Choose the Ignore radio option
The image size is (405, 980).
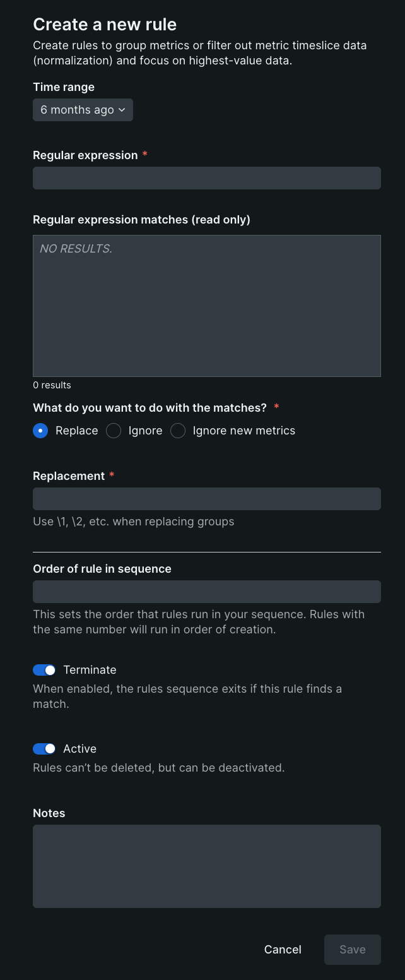(114, 431)
